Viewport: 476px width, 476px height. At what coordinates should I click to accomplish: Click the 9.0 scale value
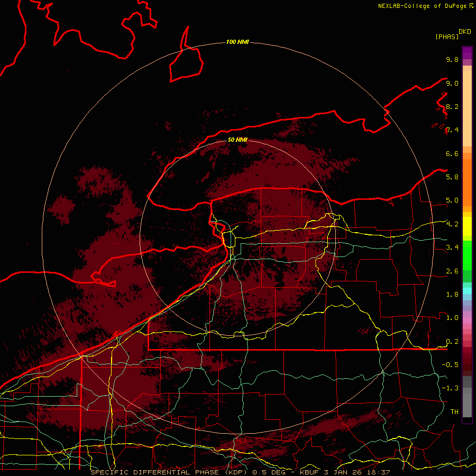click(x=452, y=83)
